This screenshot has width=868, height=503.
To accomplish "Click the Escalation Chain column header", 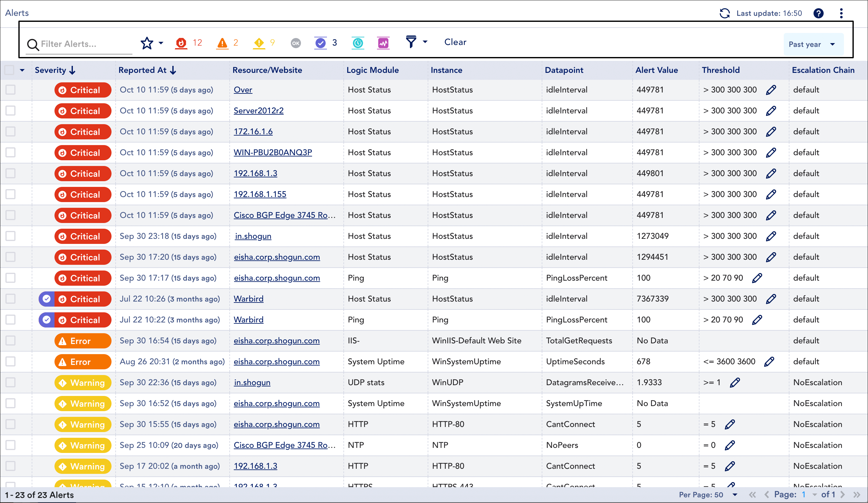I will tap(823, 70).
